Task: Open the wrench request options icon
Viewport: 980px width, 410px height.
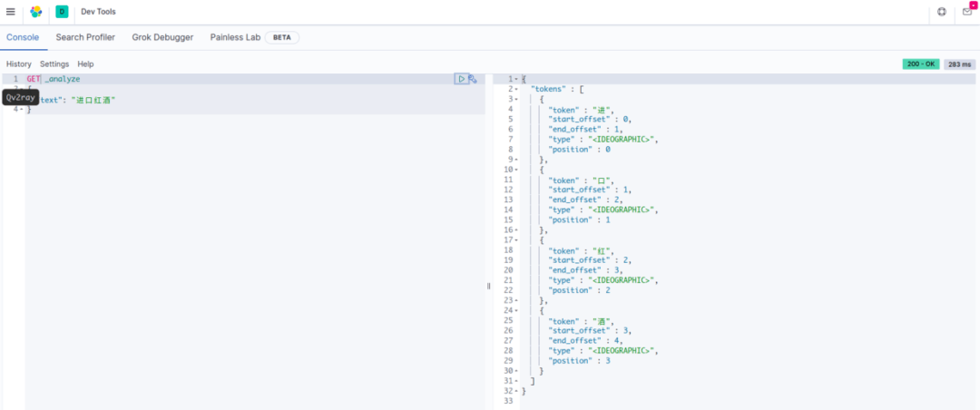Action: [473, 79]
